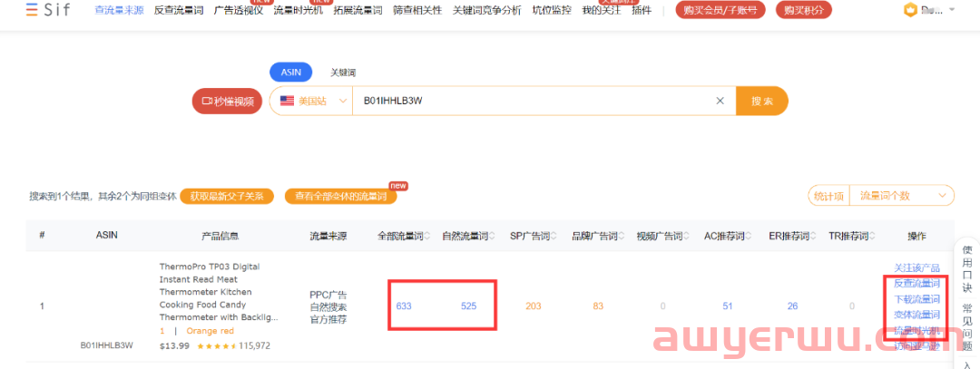
Task: Sort by SP广告词 column arrows
Action: [554, 236]
